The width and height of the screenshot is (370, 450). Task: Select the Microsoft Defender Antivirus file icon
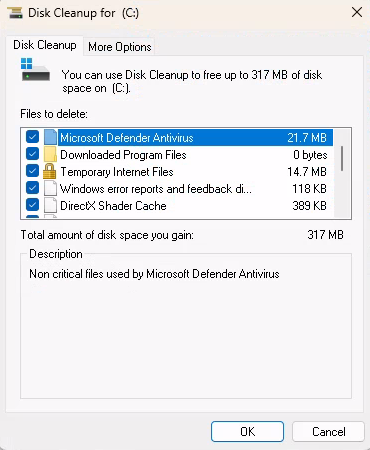[x=50, y=137]
